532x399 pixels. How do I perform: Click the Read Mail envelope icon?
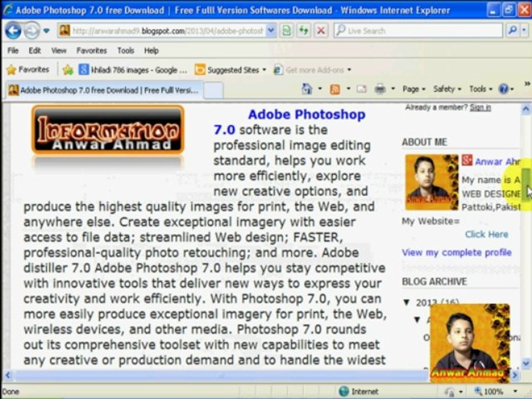pyautogui.click(x=362, y=89)
